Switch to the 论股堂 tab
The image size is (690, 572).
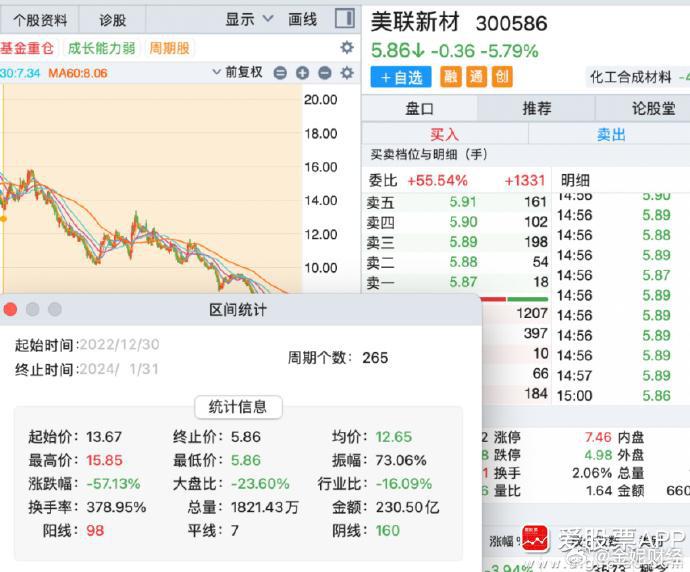point(653,108)
